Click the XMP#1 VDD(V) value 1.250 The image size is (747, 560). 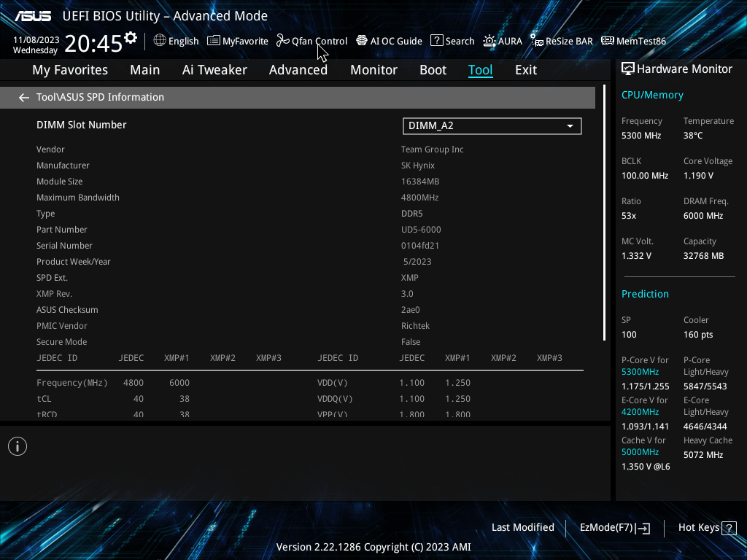(458, 383)
